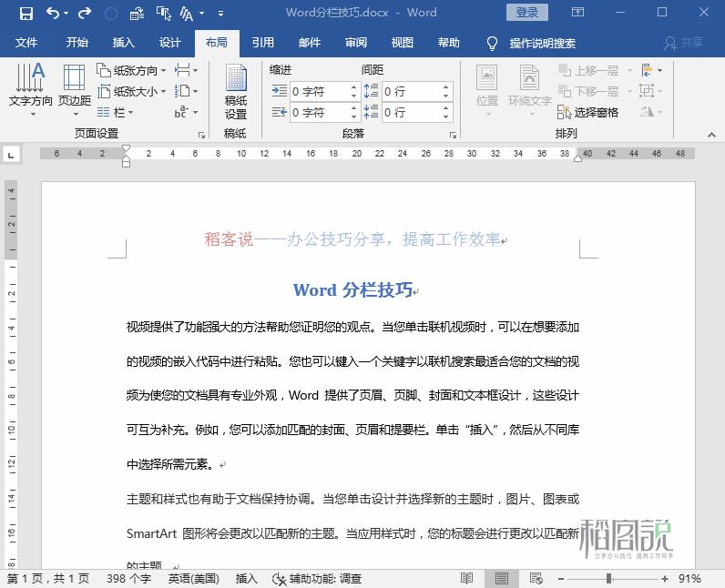Image resolution: width=725 pixels, height=588 pixels.
Task: Open ribbon display options icon
Action: pos(577,13)
